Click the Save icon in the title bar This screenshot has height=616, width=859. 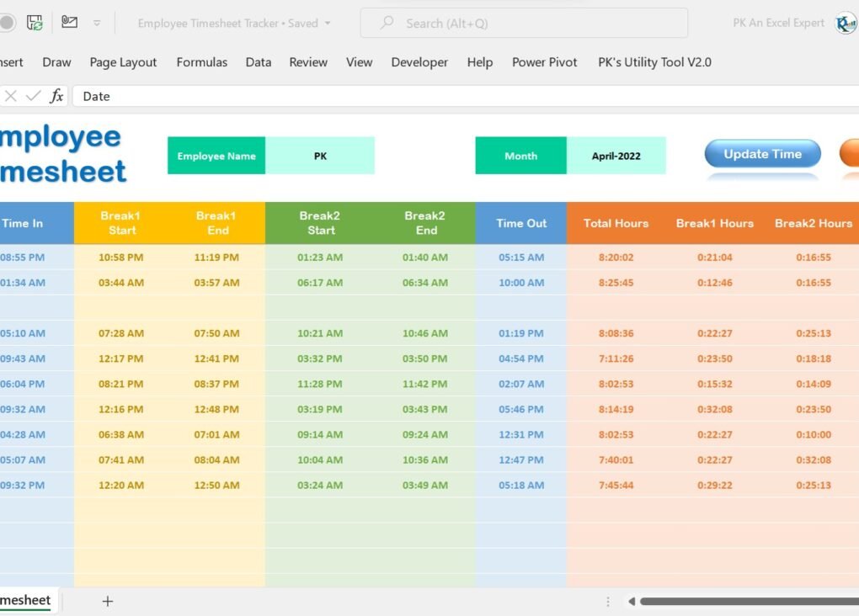tap(35, 23)
